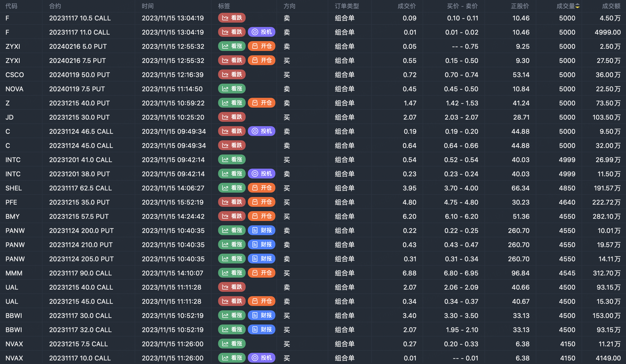The image size is (626, 364).
Task: Click the 投机 tag on F 11.0 CALL row
Action: pyautogui.click(x=261, y=32)
